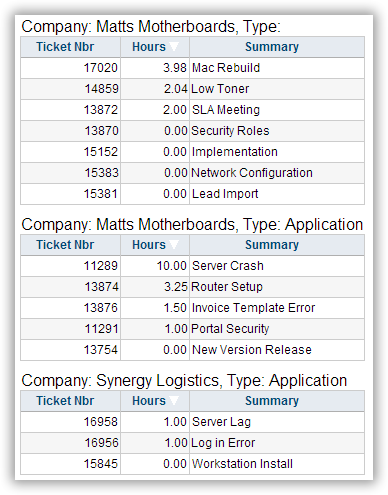Select ticket number 15845
Screen dimensions: 388x495
pyautogui.click(x=101, y=464)
